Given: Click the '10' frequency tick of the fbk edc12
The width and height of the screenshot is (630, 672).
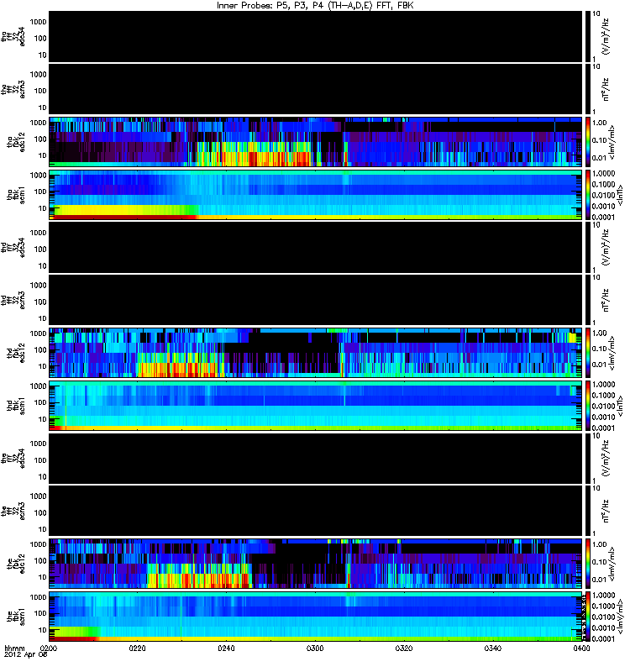Looking at the screenshot, I should pos(42,577).
